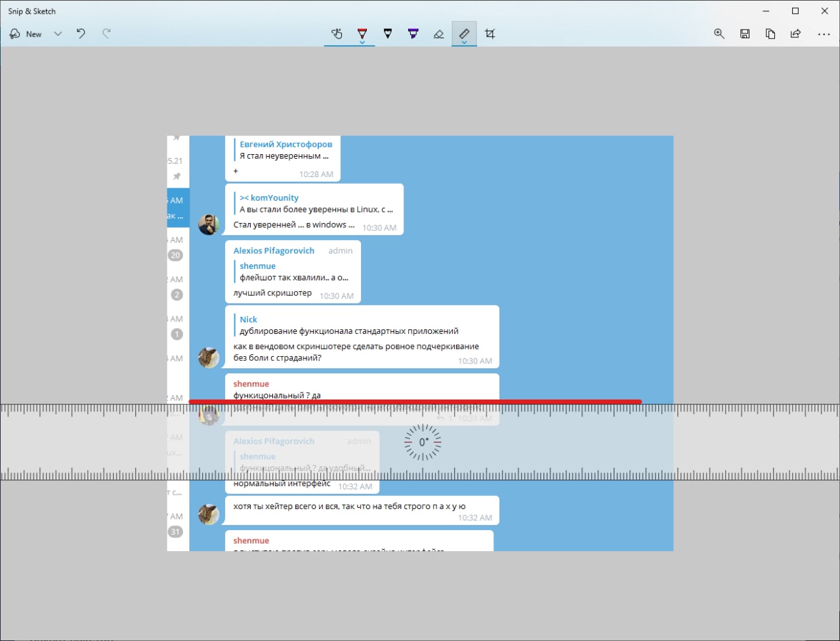Click the 0° angle indicator on the ruler

[x=423, y=442]
